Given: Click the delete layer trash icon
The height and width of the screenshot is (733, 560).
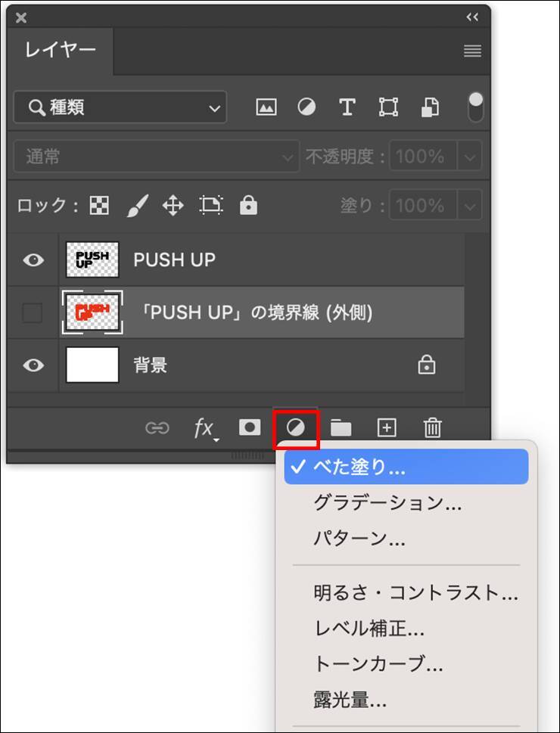Looking at the screenshot, I should [432, 428].
